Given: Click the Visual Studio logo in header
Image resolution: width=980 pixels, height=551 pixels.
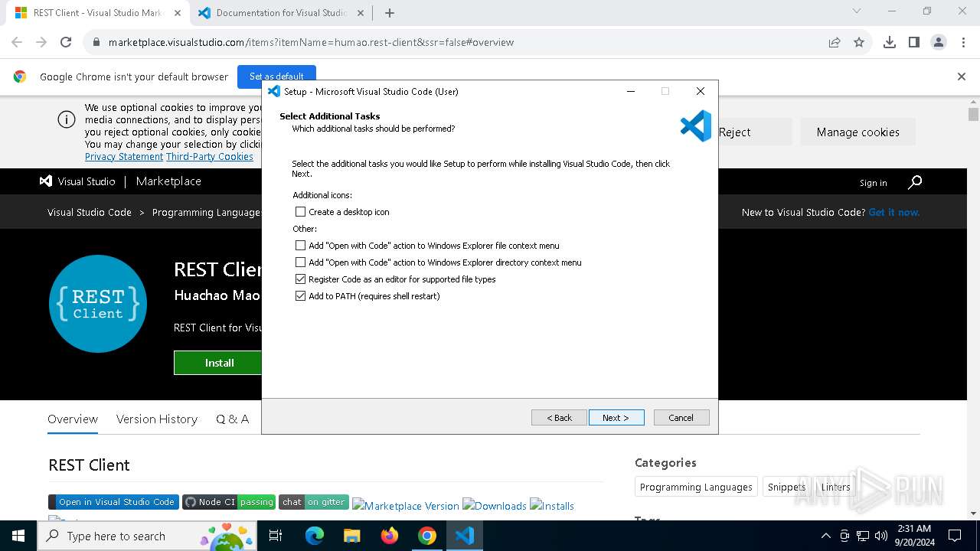Looking at the screenshot, I should pyautogui.click(x=77, y=181).
